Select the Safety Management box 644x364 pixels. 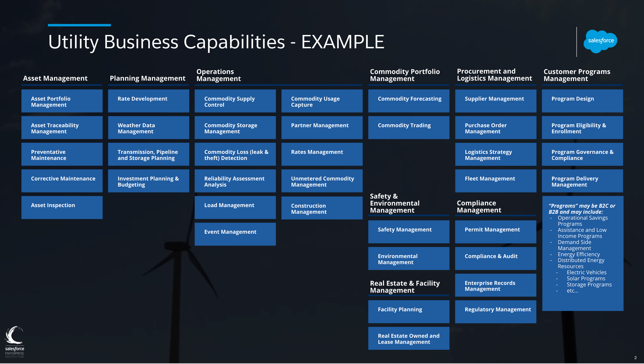coord(409,231)
